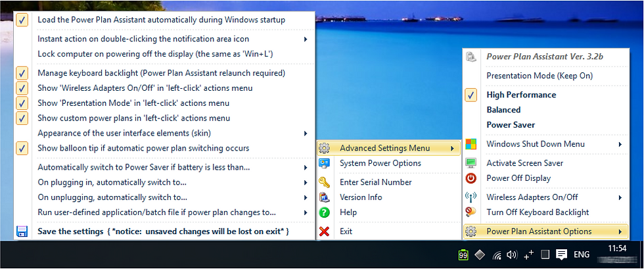
Task: Expand On unplugging submenu arrow
Action: (x=306, y=197)
